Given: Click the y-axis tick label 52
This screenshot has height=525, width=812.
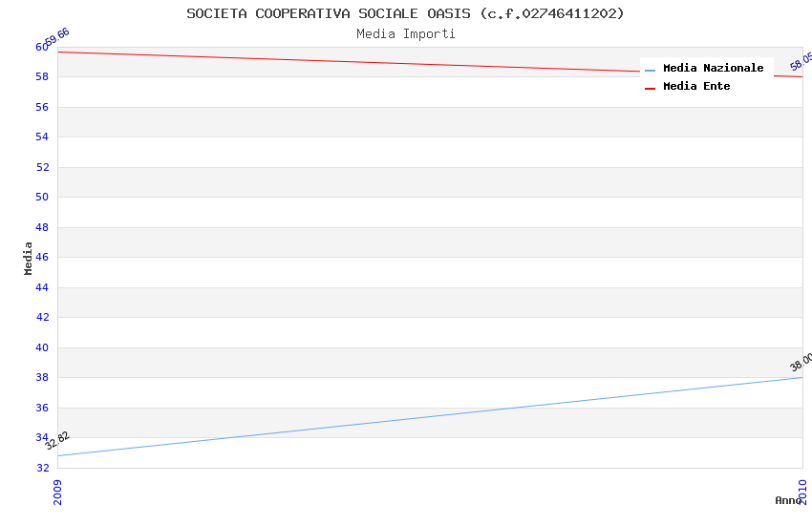Looking at the screenshot, I should coord(42,166).
